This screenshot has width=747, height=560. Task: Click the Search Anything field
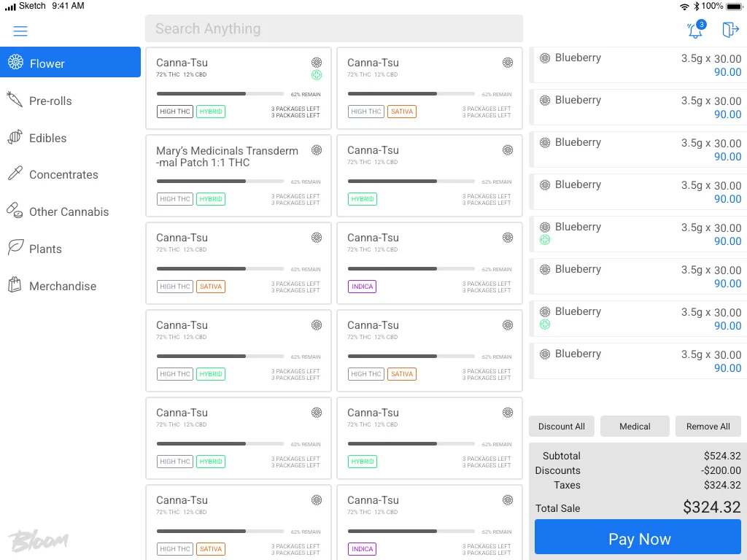tap(334, 28)
